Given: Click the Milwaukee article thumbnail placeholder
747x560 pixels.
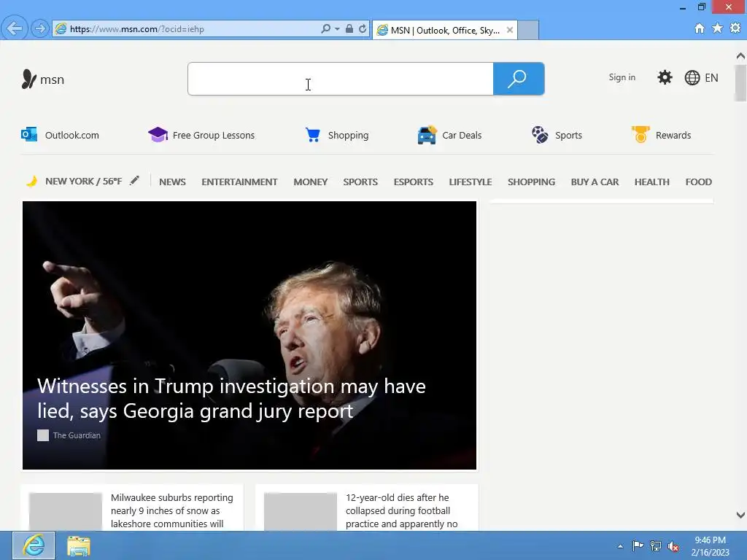Looking at the screenshot, I should [x=66, y=511].
